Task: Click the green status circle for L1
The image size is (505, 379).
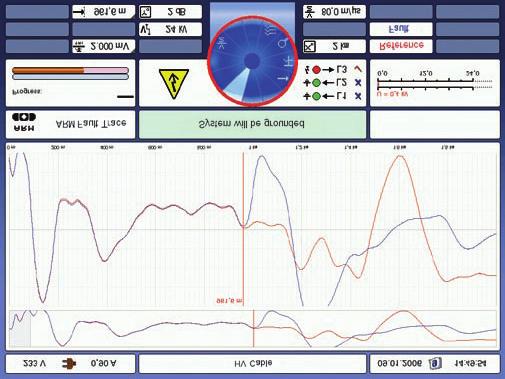Action: (x=317, y=96)
